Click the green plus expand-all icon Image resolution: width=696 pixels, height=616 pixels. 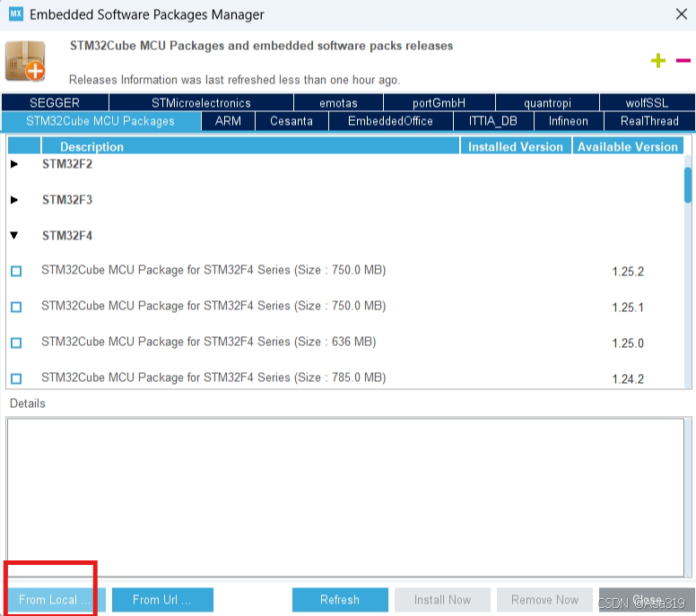(x=657, y=60)
